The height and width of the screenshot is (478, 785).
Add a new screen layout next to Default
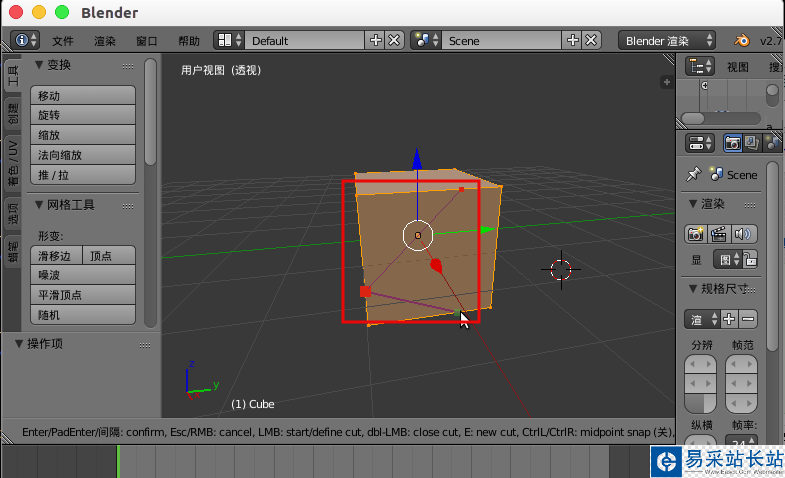[x=375, y=41]
